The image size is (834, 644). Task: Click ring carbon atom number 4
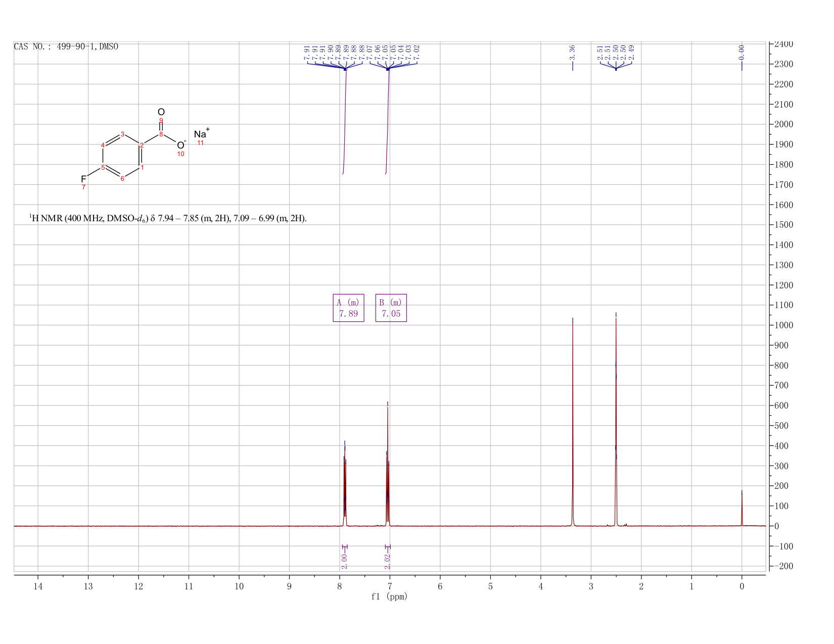[x=103, y=145]
